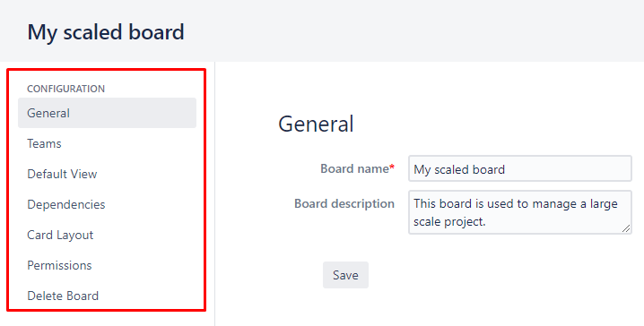Select the General configuration item
The height and width of the screenshot is (326, 644).
[107, 113]
